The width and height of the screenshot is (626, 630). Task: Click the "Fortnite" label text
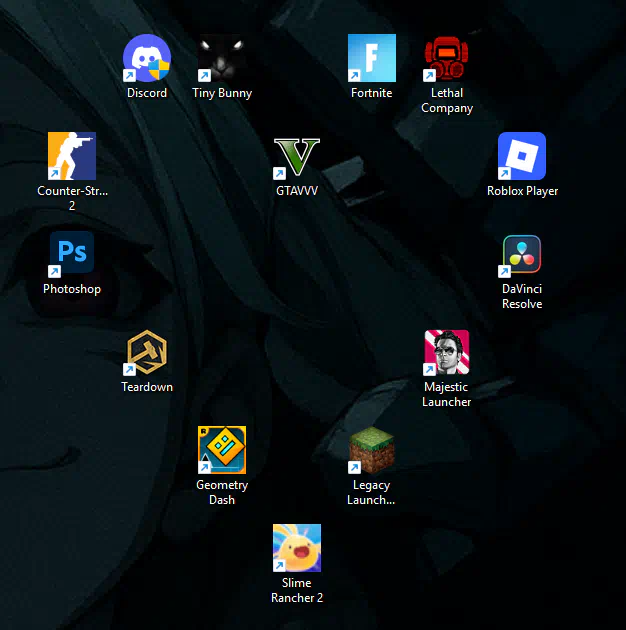tap(372, 93)
